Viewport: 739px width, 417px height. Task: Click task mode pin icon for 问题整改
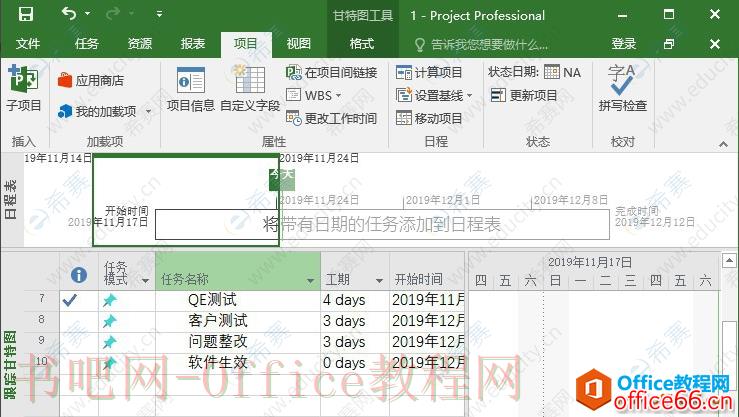click(x=110, y=342)
